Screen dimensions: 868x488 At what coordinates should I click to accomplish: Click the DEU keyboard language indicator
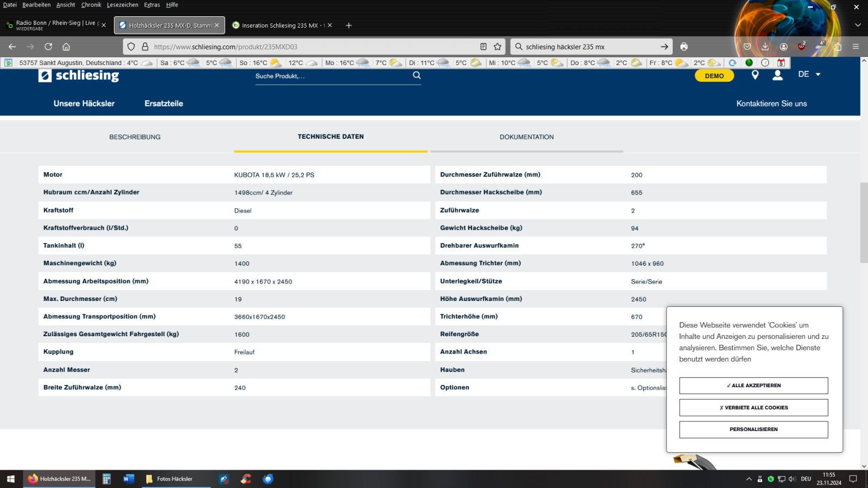[806, 479]
